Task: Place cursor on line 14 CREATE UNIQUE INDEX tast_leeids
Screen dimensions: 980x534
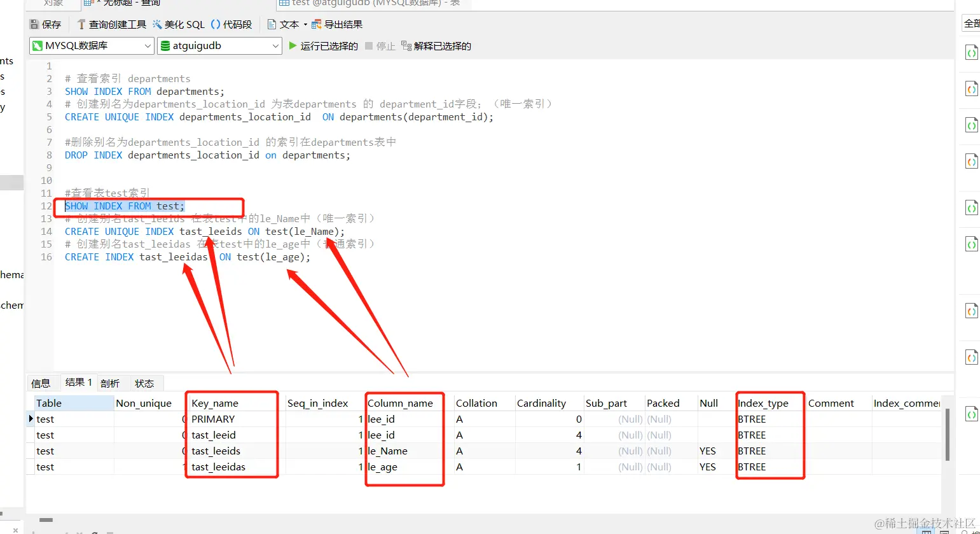Action: pyautogui.click(x=205, y=232)
